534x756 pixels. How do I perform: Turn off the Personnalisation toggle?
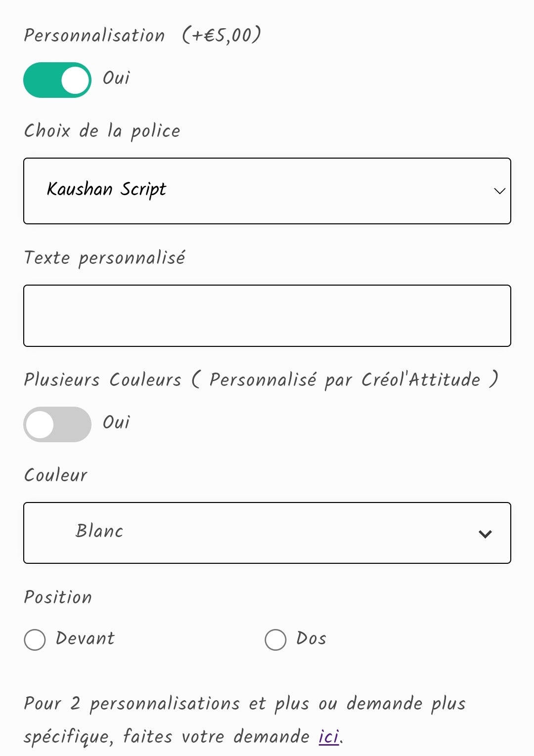[x=57, y=80]
